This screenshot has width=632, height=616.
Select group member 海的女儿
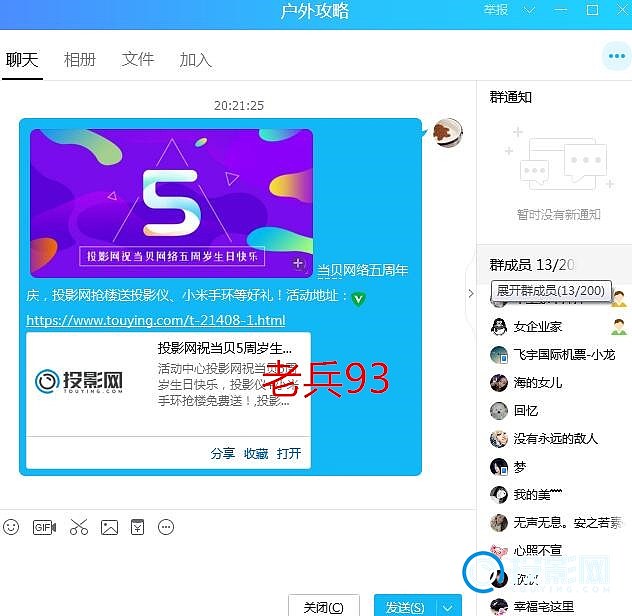(537, 382)
